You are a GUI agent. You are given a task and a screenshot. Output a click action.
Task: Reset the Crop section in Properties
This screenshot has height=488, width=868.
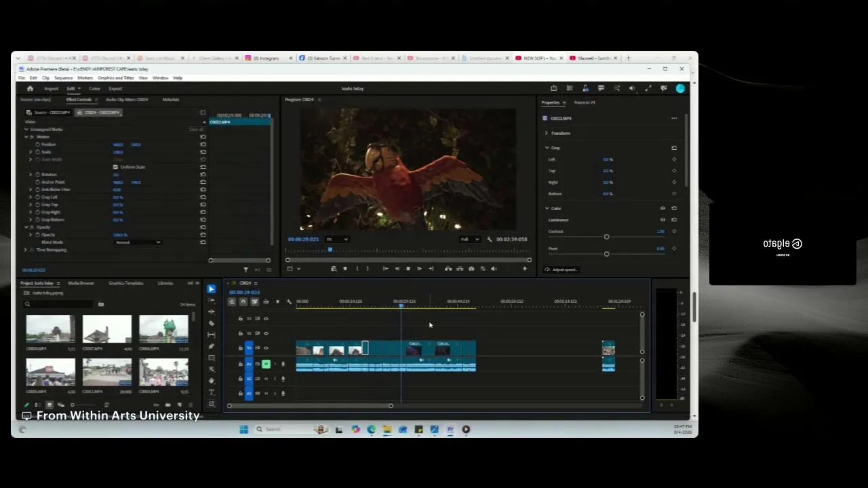(674, 148)
